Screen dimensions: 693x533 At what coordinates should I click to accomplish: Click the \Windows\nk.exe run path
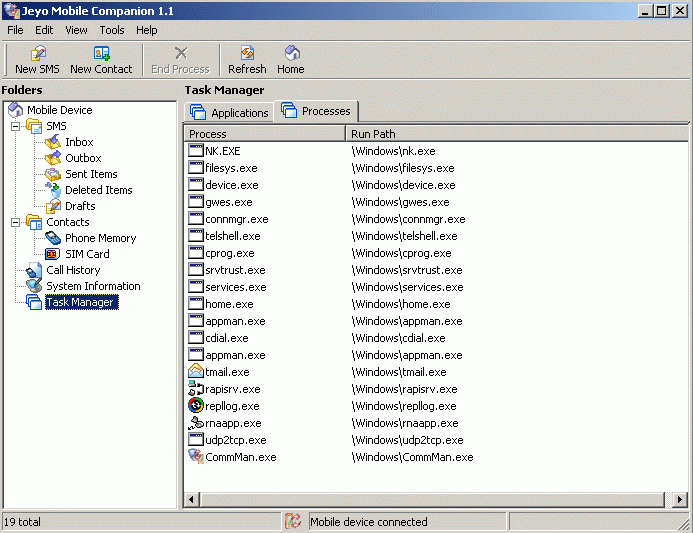pyautogui.click(x=393, y=151)
